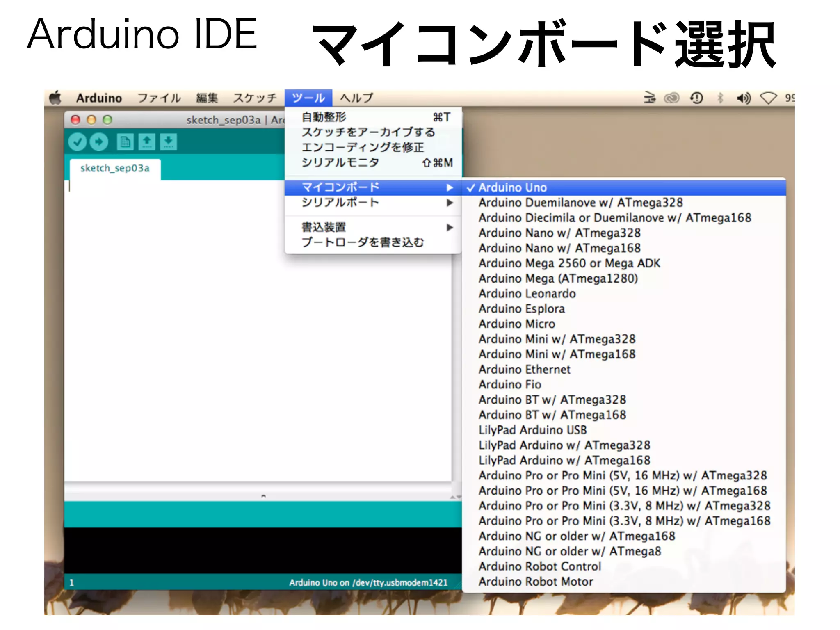Click the green zoom window button
This screenshot has height=630, width=840.
107,120
